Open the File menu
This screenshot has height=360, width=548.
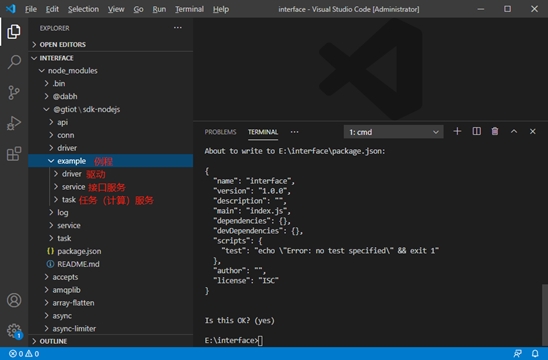tap(31, 9)
